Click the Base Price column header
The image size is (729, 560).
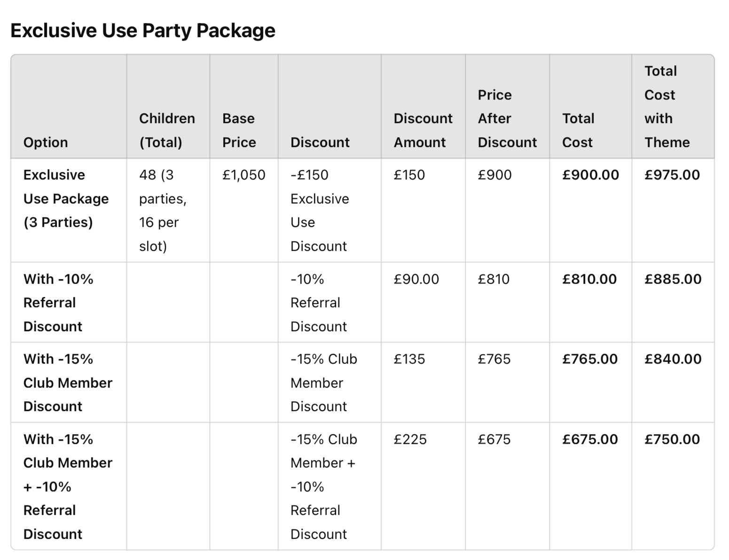coord(239,130)
